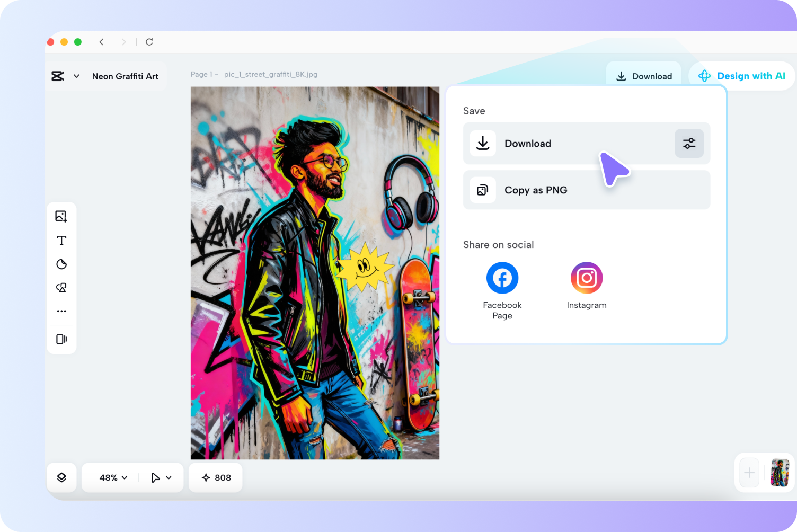797x532 pixels.
Task: Click the add new page plus button
Action: [749, 473]
